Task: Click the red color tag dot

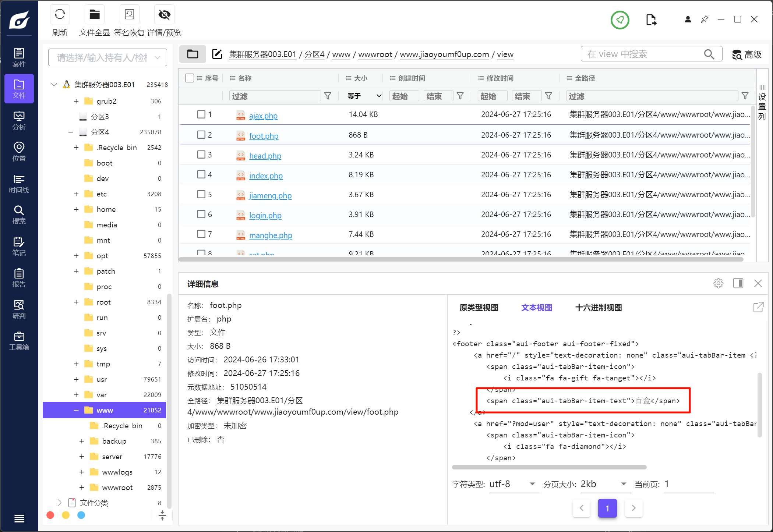Action: (50, 515)
